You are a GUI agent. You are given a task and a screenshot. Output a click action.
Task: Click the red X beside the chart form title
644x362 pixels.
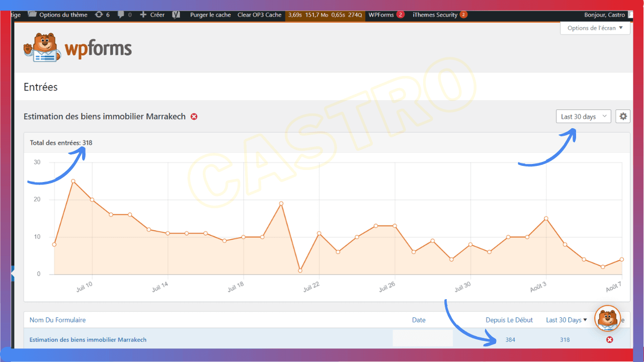point(194,117)
